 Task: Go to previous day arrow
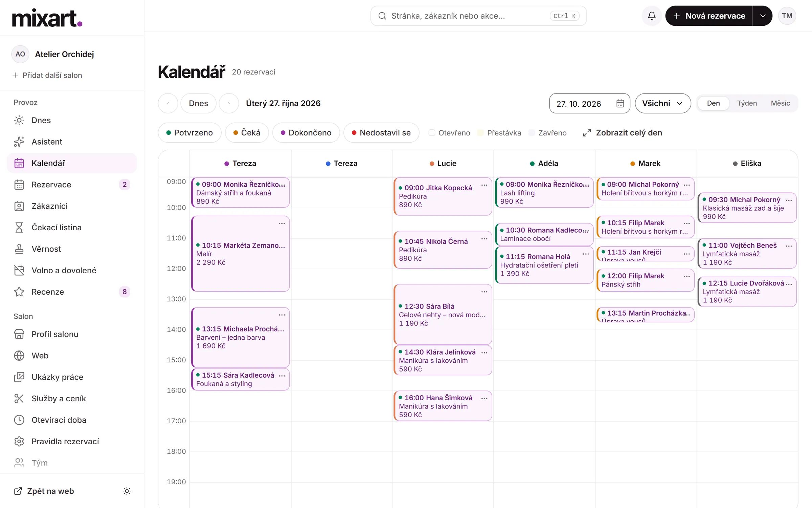[168, 103]
